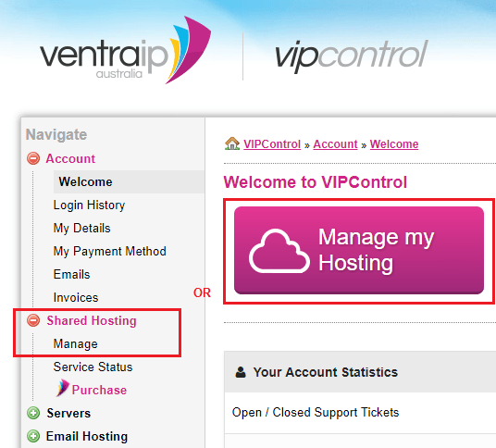Follow the Account breadcrumb link
496x448 pixels.
(x=335, y=144)
